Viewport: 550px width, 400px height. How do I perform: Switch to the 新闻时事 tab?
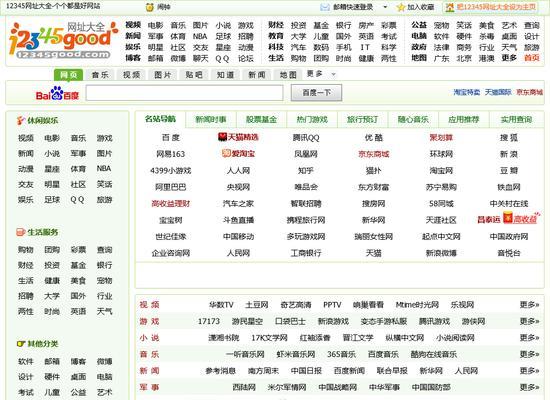(210, 120)
